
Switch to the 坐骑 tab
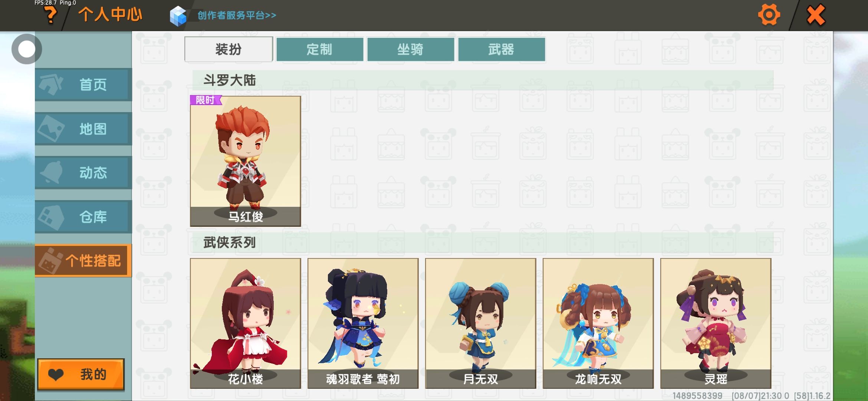point(411,49)
